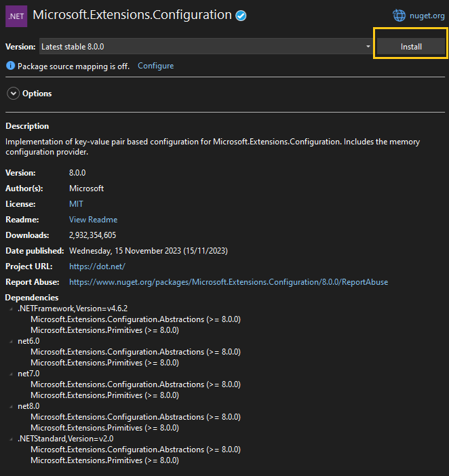The height and width of the screenshot is (476, 449).
Task: Click the View Readme link
Action: [93, 220]
